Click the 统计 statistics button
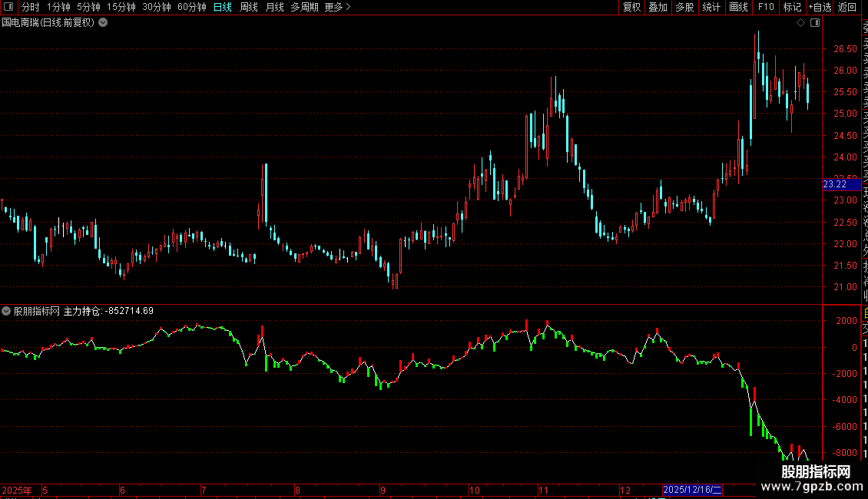This screenshot has width=868, height=499. click(x=711, y=7)
